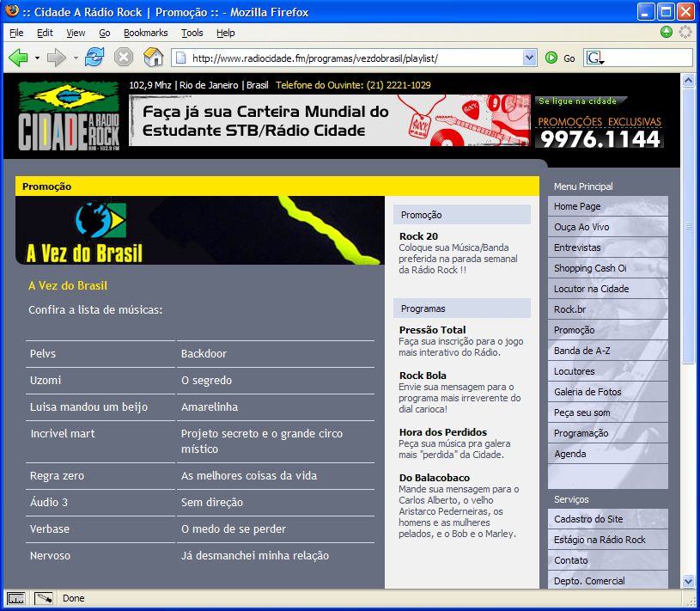Select Ouça Ao Vivo menu item

(607, 227)
